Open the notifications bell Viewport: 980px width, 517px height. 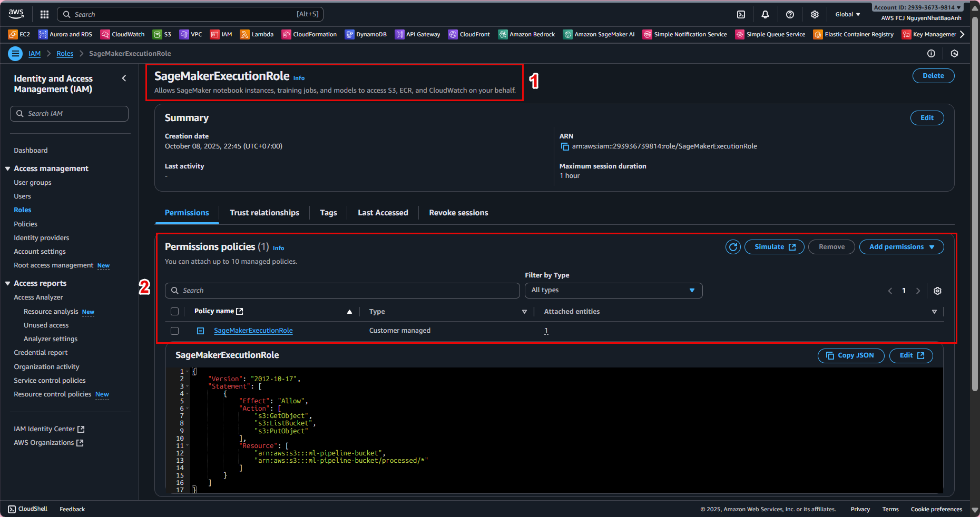click(x=765, y=14)
